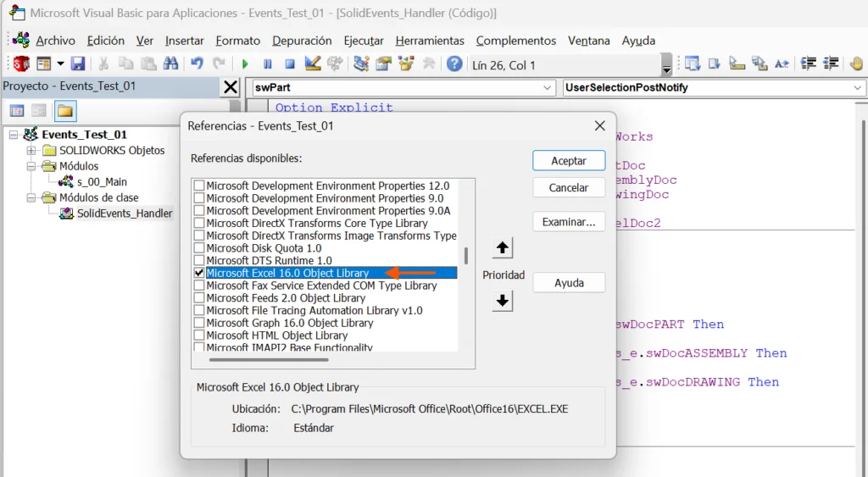Run the macro with the green play icon
This screenshot has width=868, height=477.
click(245, 64)
